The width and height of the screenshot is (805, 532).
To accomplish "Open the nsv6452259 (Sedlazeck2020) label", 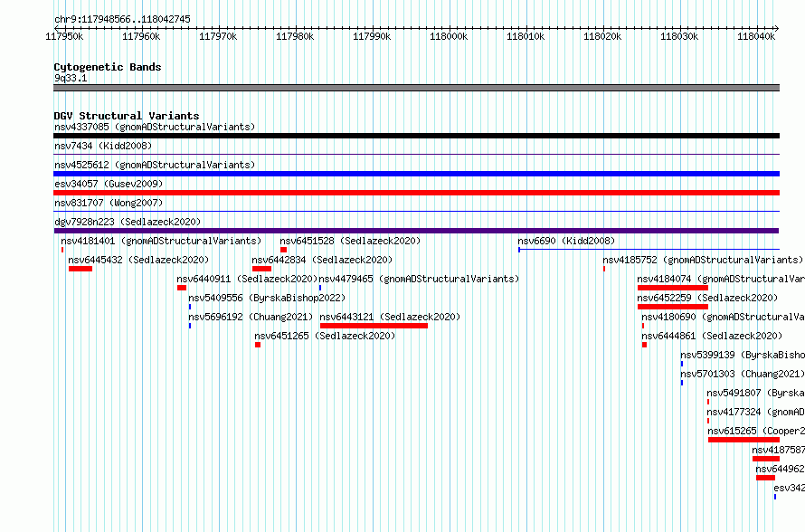I will [707, 298].
